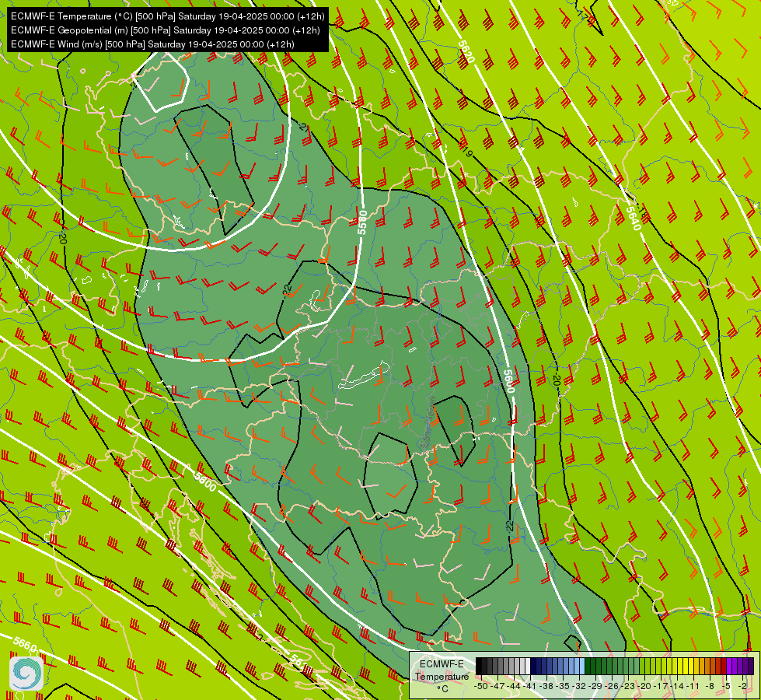Select the ECMWF-E Temperature title line
The height and width of the screenshot is (700, 761).
(167, 16)
